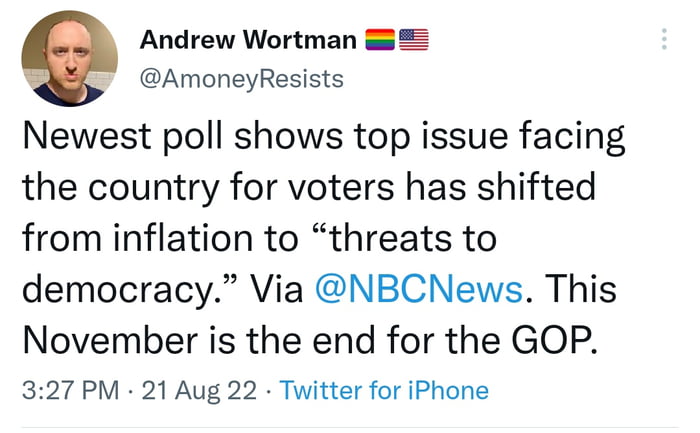The height and width of the screenshot is (433, 700).
Task: Click the US flag emoji
Action: pyautogui.click(x=414, y=41)
